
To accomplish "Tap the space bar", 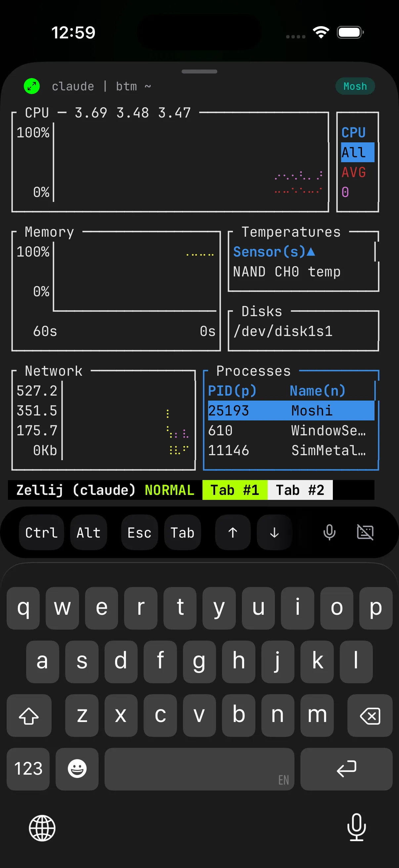I will click(199, 769).
